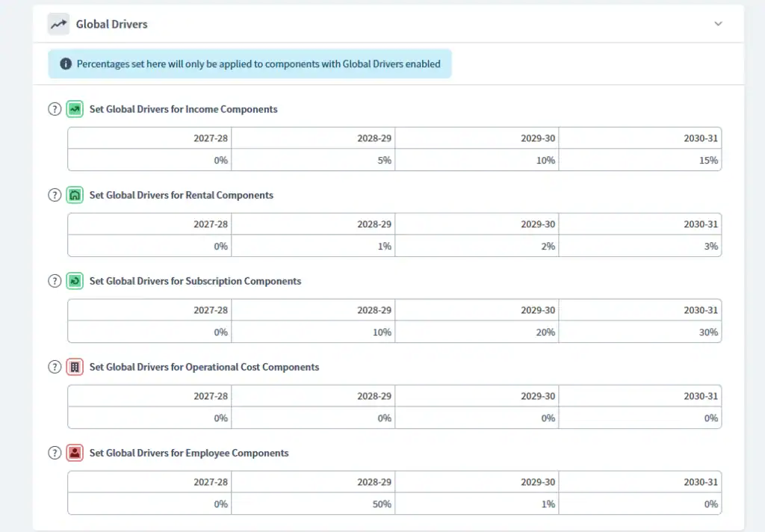Viewport: 765px width, 532px height.
Task: Edit Income 2028-29 value of 5%
Action: point(313,160)
